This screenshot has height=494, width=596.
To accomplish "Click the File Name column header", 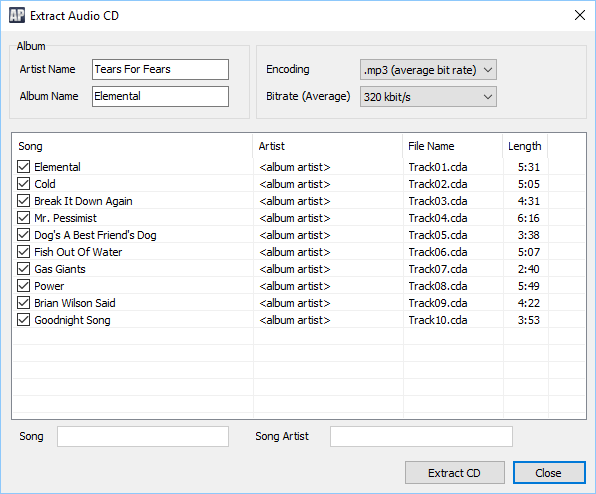I will 453,146.
